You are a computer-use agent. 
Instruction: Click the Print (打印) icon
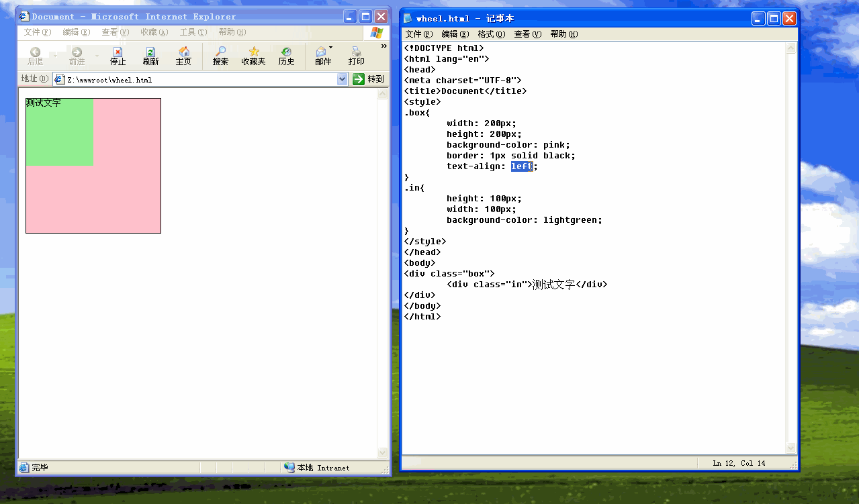[357, 56]
